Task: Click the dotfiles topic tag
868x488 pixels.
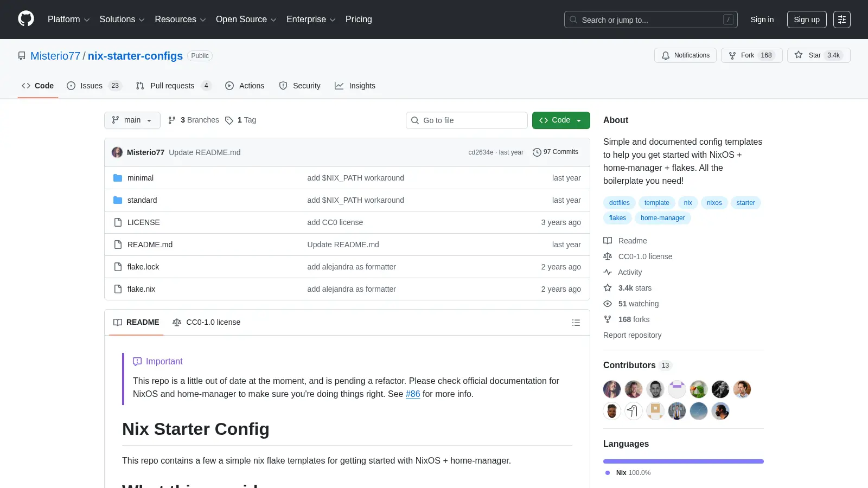Action: (x=619, y=203)
